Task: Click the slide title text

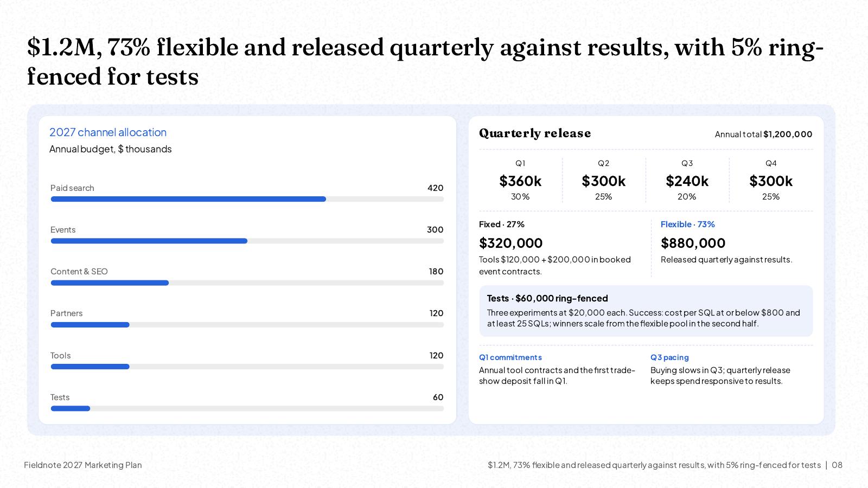Action: coord(425,62)
